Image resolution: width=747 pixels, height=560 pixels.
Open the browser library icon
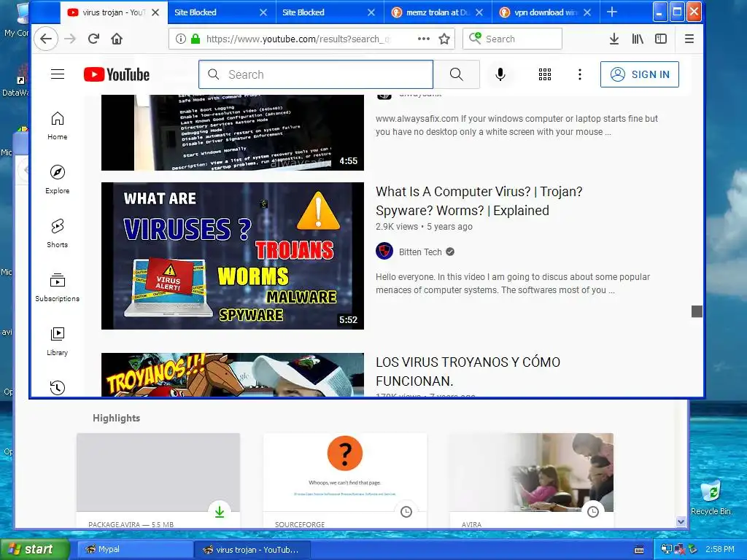[x=638, y=39]
